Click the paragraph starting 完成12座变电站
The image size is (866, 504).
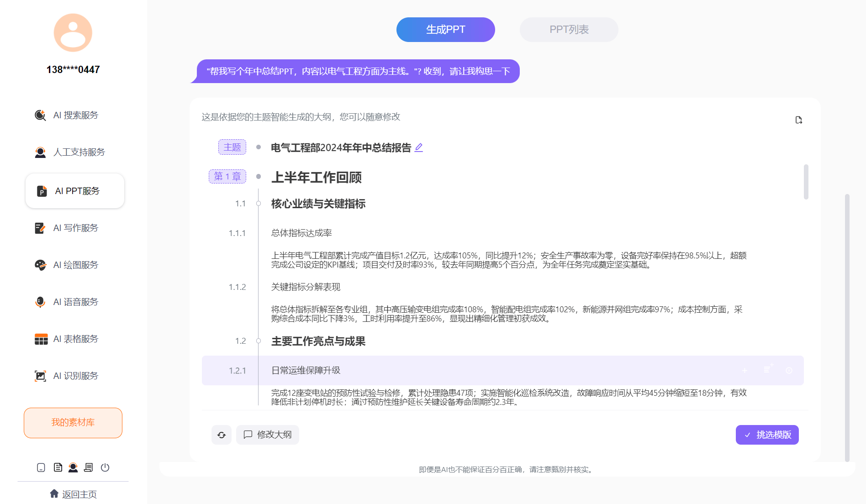[509, 397]
